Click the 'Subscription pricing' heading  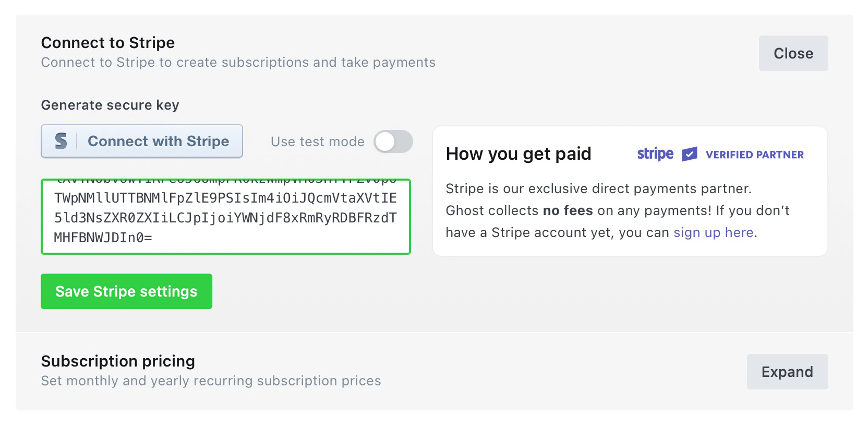(117, 361)
